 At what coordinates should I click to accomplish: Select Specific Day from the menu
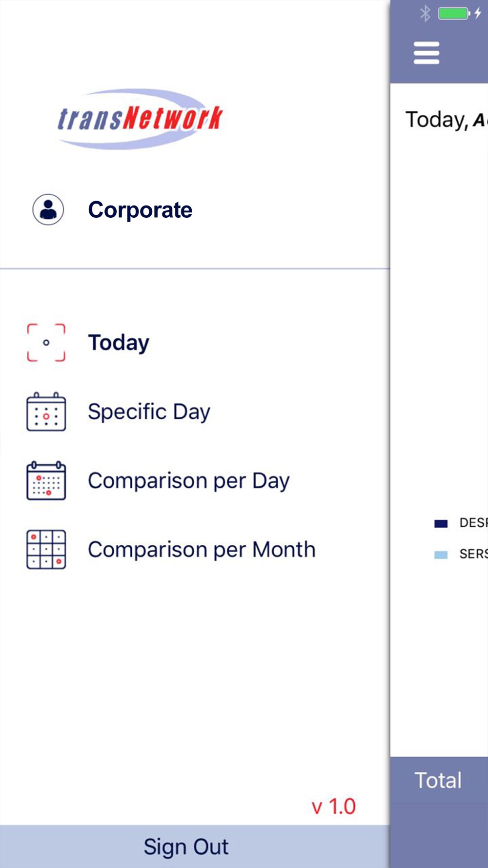[x=149, y=412]
